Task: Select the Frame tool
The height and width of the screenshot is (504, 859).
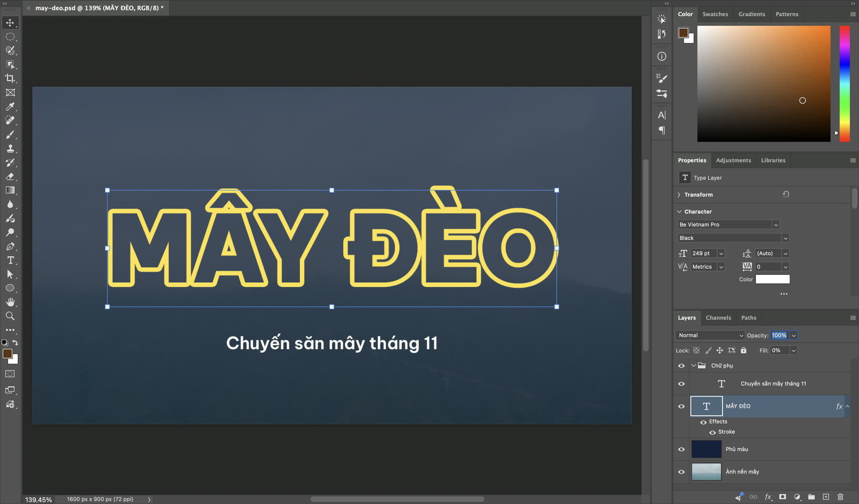Action: [x=10, y=93]
